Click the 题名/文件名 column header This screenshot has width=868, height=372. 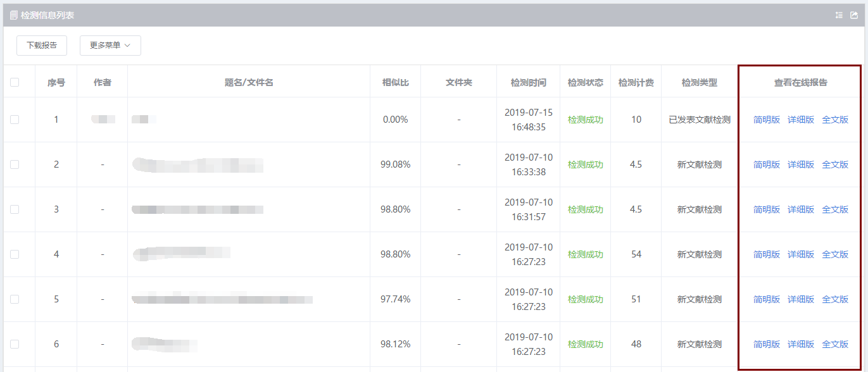coord(249,82)
